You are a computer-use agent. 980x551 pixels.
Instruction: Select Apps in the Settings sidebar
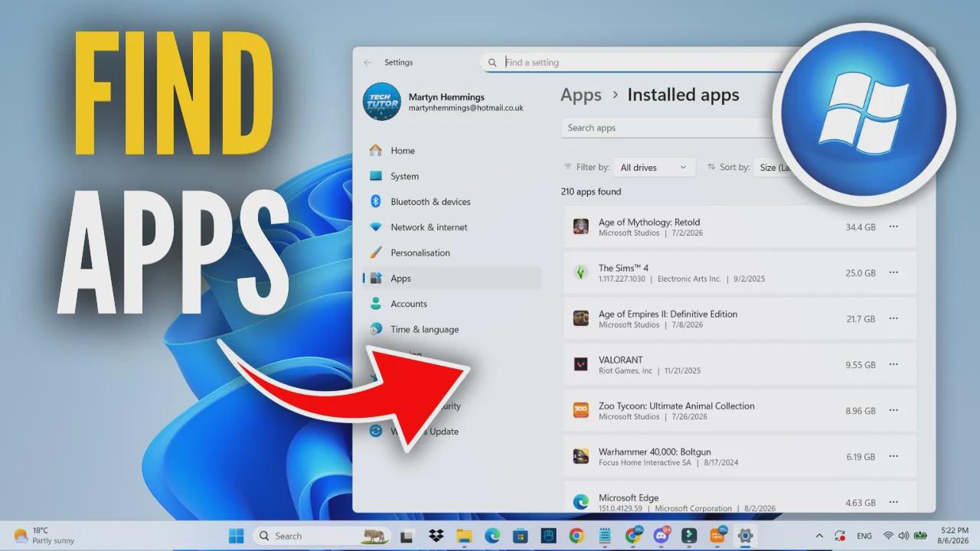point(452,279)
